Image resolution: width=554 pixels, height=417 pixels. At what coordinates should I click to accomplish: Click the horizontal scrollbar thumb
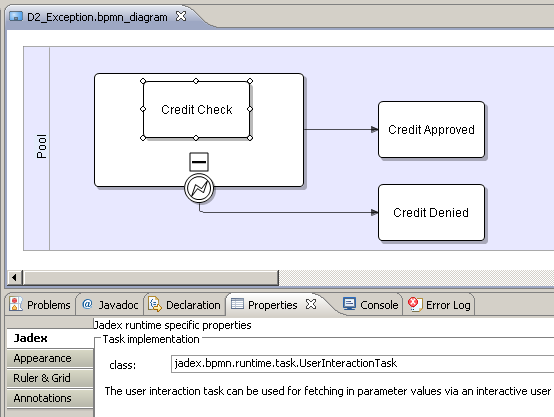[x=151, y=278]
